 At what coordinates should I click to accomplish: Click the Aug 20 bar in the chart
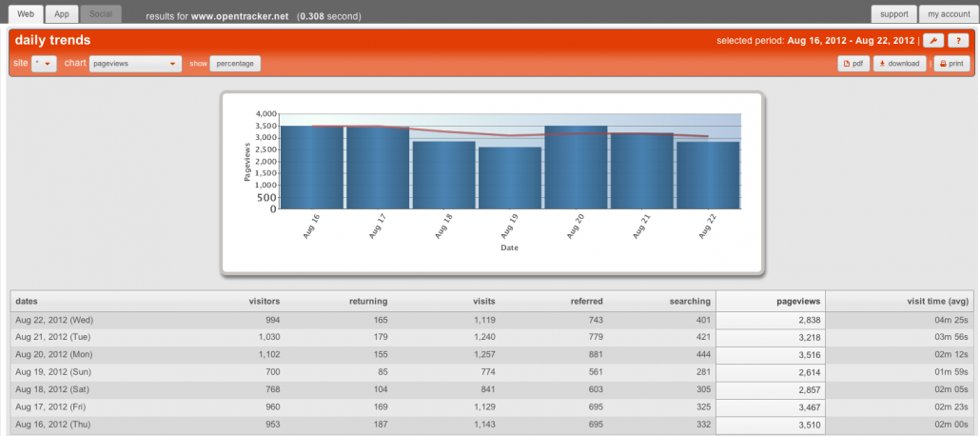576,168
